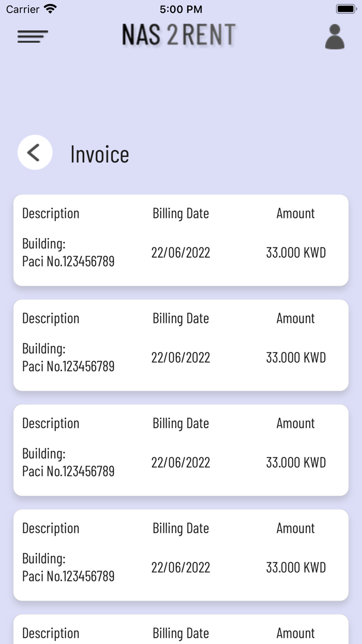This screenshot has width=362, height=644.
Task: Open the user profile icon
Action: 335,37
